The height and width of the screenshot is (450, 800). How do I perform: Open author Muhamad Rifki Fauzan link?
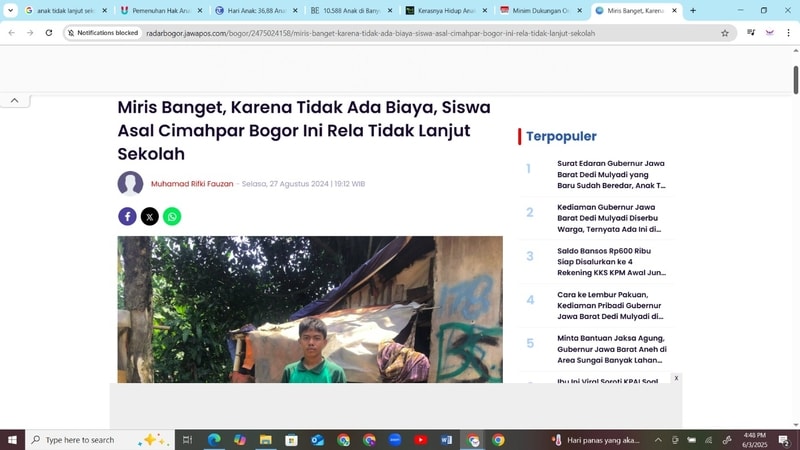point(192,184)
